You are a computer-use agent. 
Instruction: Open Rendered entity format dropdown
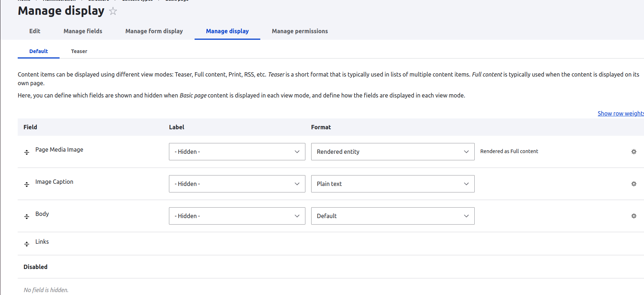pos(393,152)
